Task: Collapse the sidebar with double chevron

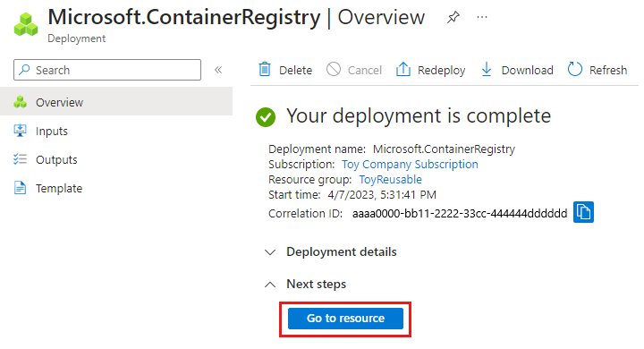Action: pos(218,70)
